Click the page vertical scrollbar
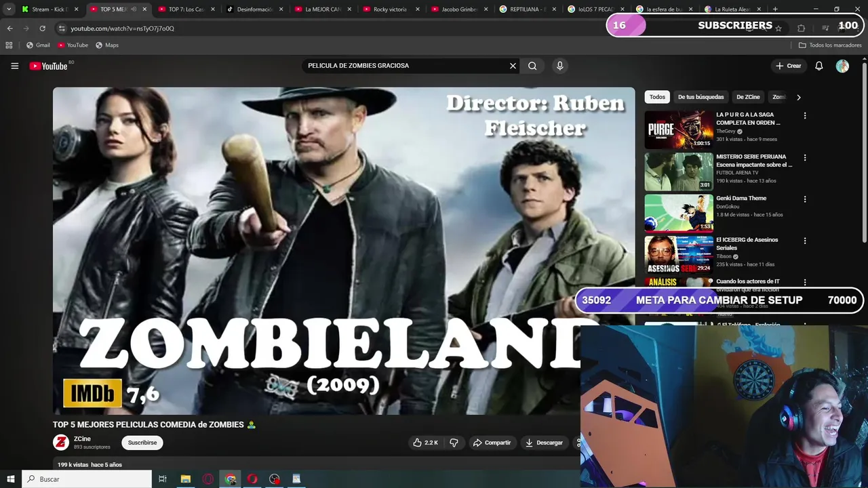Screen dimensions: 868x488 coord(865,152)
